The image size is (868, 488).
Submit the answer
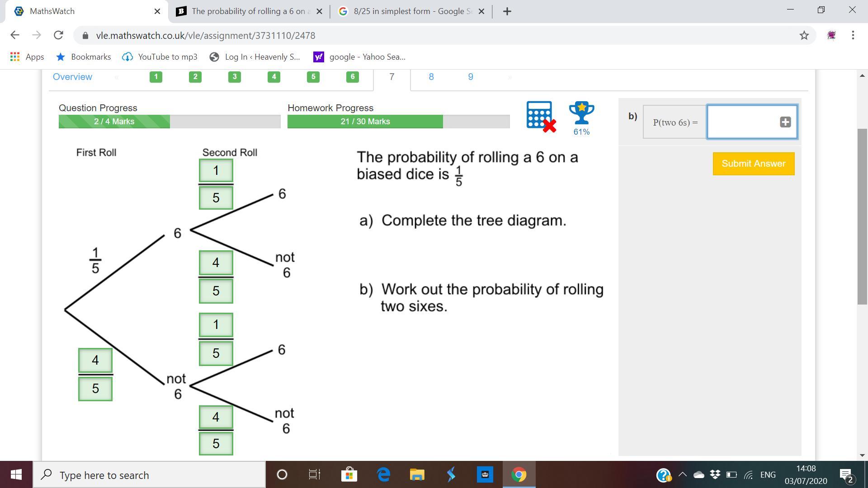click(x=753, y=164)
